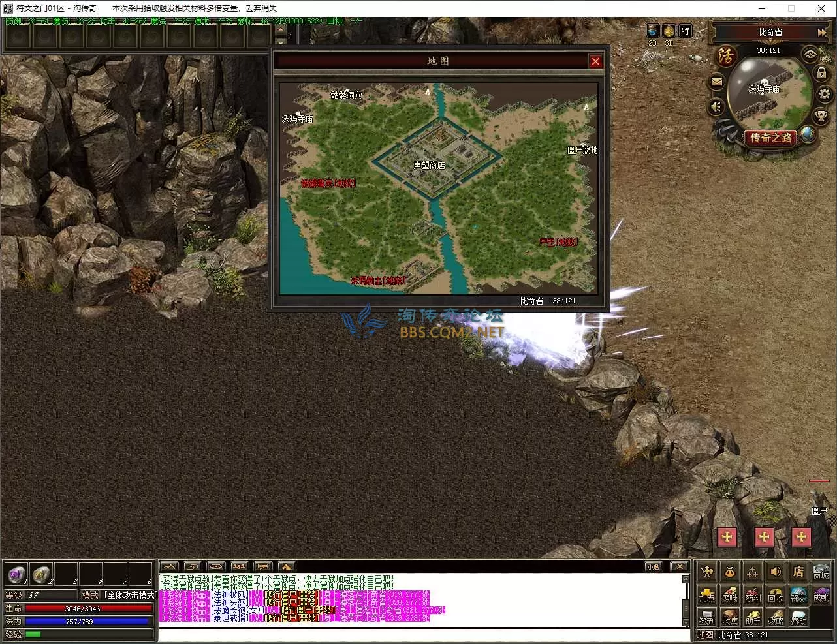Select the first chat channel tab

[x=168, y=566]
